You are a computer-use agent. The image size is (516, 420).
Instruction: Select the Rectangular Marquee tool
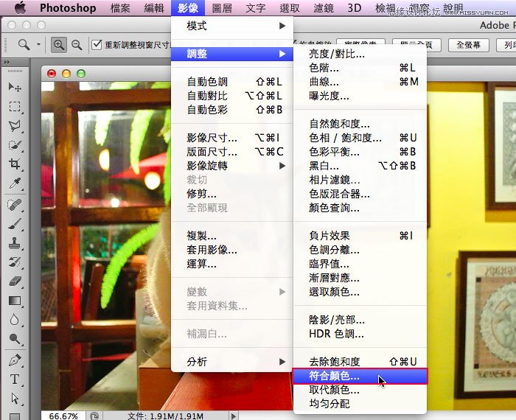pyautogui.click(x=15, y=107)
